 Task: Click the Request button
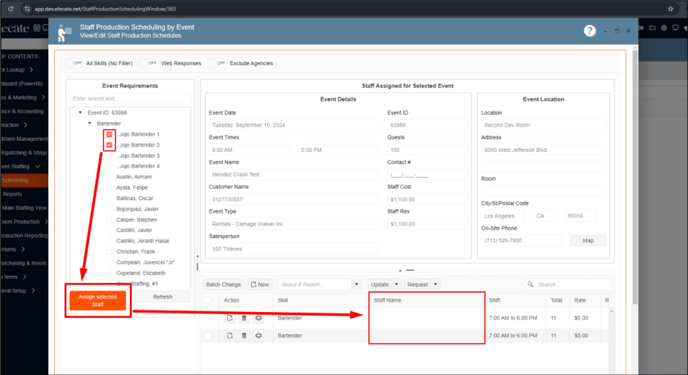(x=417, y=284)
